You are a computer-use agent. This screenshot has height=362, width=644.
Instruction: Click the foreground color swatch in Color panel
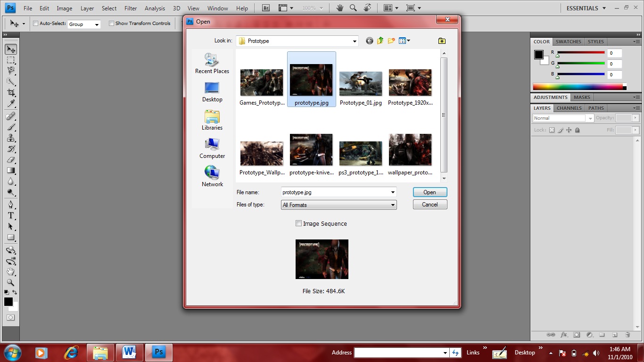coord(538,55)
